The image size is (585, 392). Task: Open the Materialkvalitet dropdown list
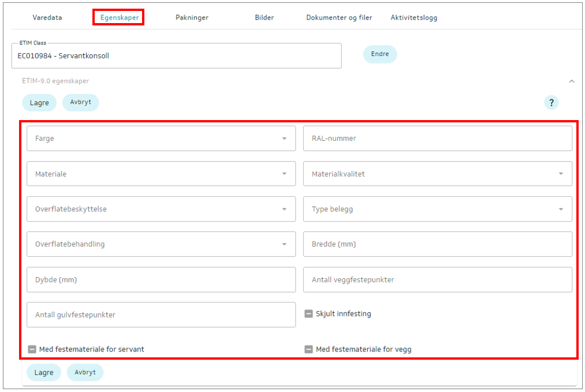[x=437, y=174]
